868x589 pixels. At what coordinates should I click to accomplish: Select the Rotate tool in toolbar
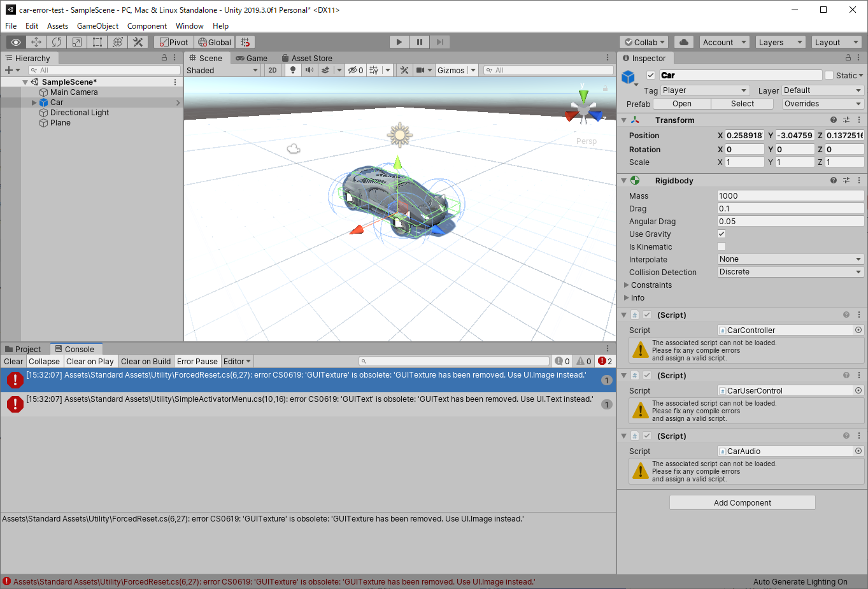tap(57, 42)
